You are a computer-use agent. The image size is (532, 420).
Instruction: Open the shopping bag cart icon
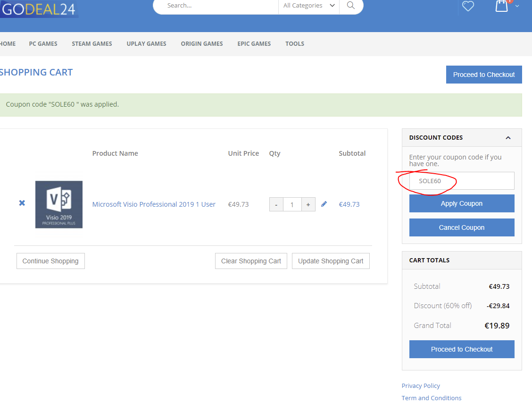(x=501, y=6)
